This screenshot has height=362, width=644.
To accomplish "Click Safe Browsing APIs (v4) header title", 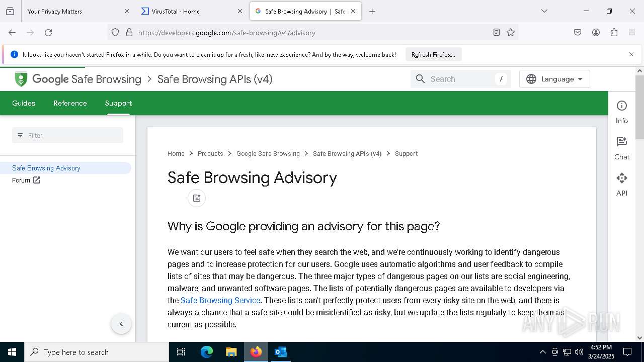I will 215,79.
